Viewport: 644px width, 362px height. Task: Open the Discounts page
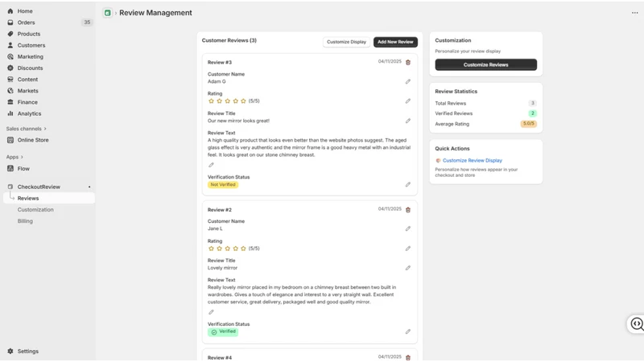coord(30,68)
